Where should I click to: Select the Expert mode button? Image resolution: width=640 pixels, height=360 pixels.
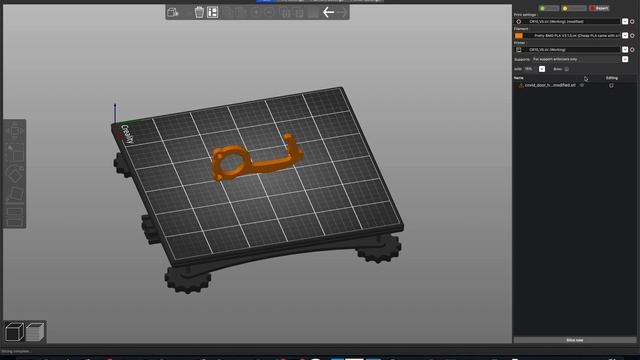click(599, 8)
